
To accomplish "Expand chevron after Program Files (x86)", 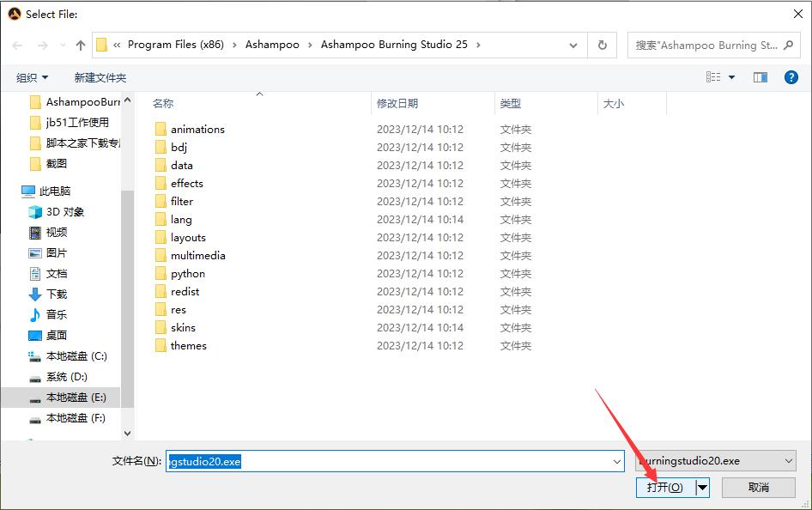I will 234,45.
